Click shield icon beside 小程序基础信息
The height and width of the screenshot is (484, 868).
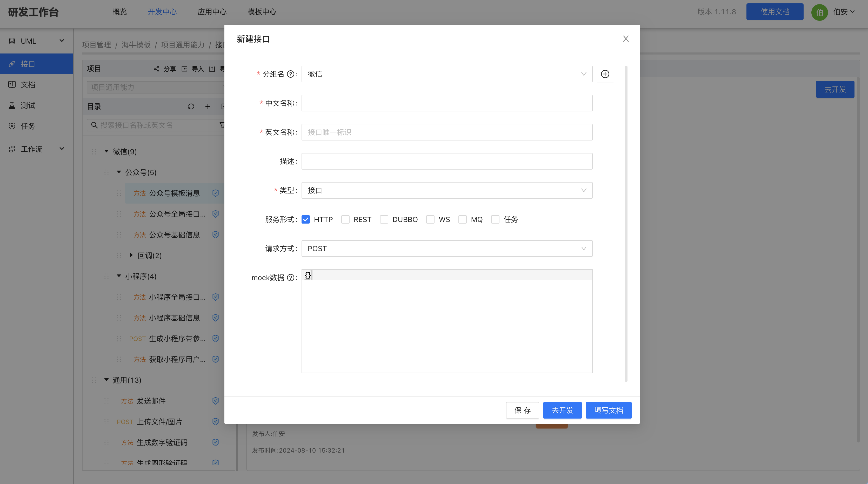215,318
